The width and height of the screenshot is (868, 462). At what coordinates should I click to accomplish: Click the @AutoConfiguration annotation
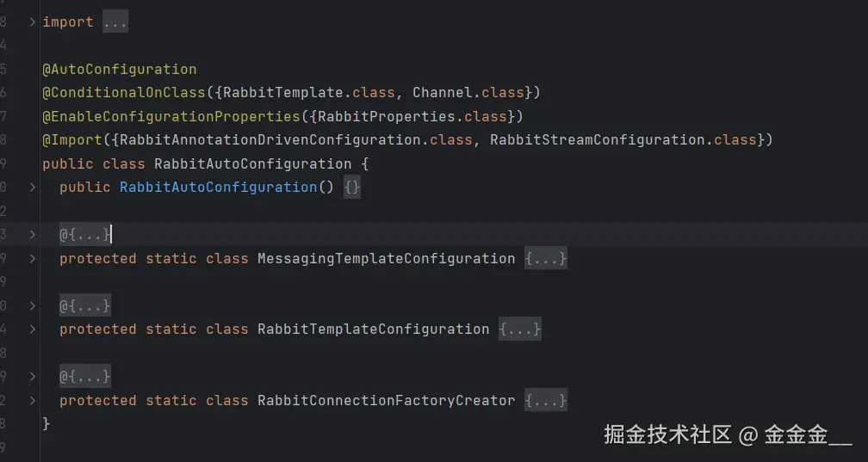coord(119,69)
